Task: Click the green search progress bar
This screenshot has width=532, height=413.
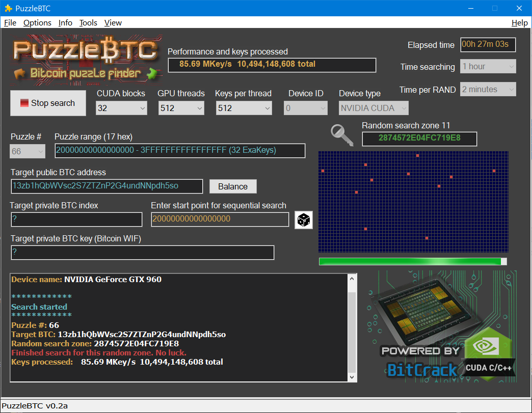Action: click(x=413, y=261)
